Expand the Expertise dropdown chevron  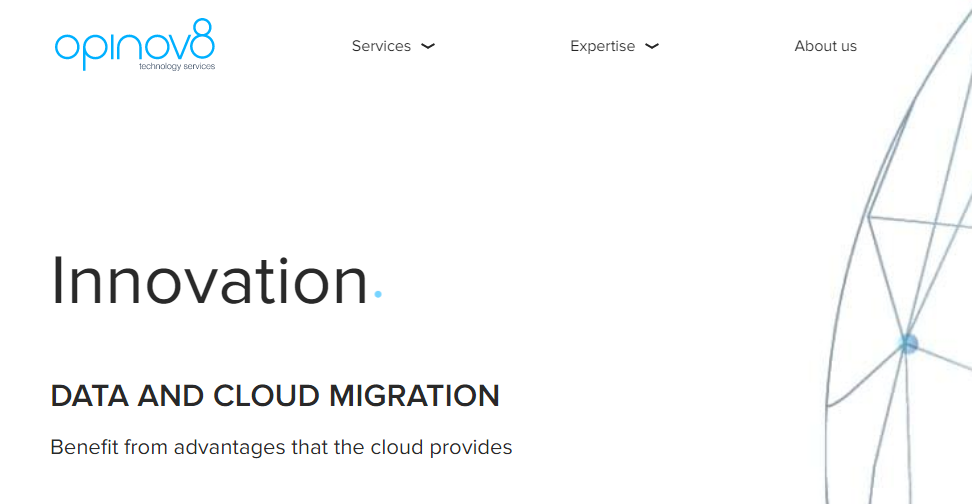tap(652, 46)
